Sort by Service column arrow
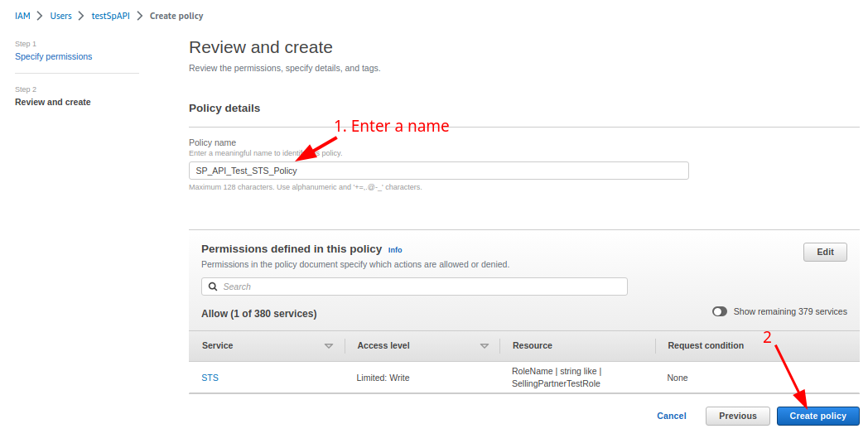Viewport: 868px width, 443px height. click(x=328, y=346)
